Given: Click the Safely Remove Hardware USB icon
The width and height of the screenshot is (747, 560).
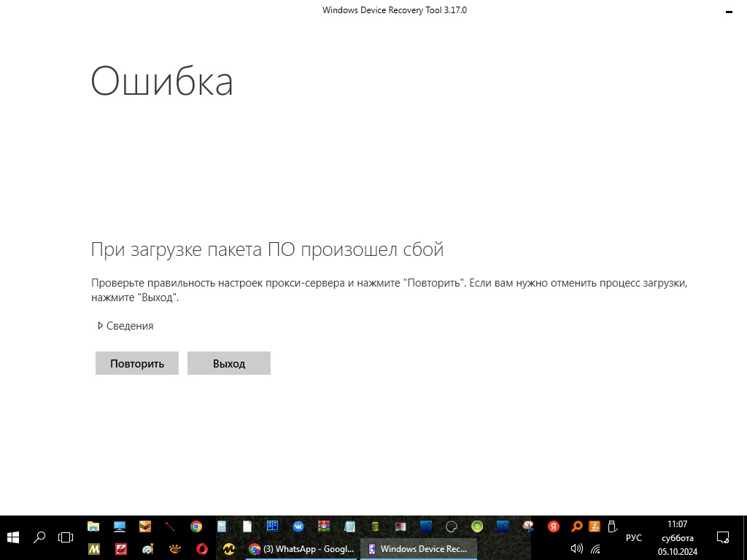Looking at the screenshot, I should [x=613, y=526].
